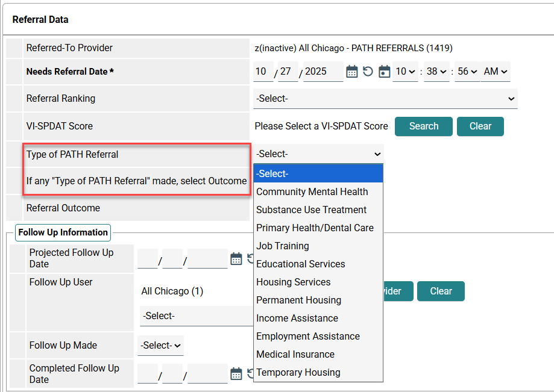
Task: Choose Temporary Housing from the list
Action: coord(298,372)
